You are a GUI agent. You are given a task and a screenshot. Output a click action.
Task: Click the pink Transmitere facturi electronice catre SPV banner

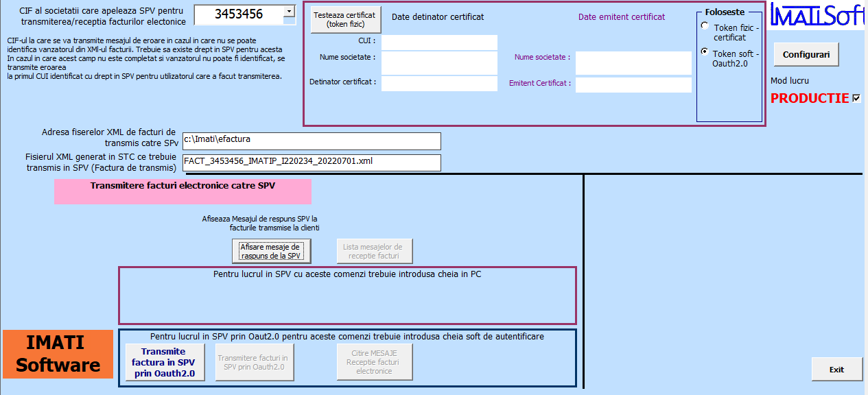point(183,191)
